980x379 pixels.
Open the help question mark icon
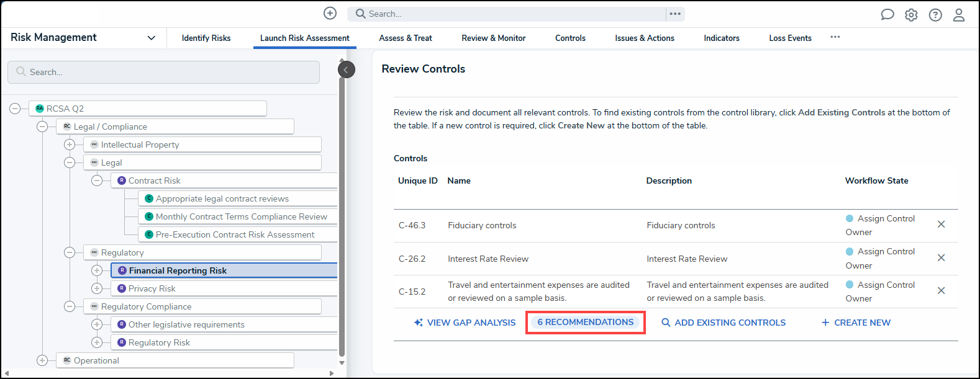[935, 15]
